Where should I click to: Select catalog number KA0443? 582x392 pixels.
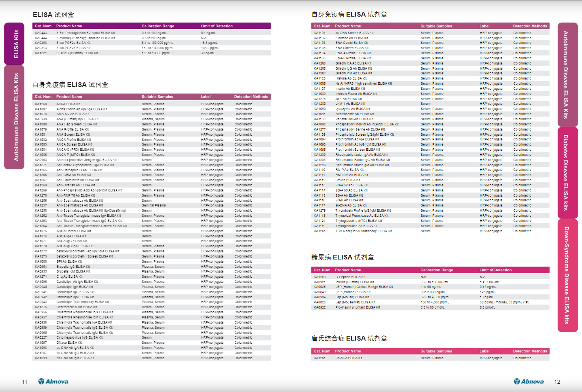pyautogui.click(x=41, y=33)
